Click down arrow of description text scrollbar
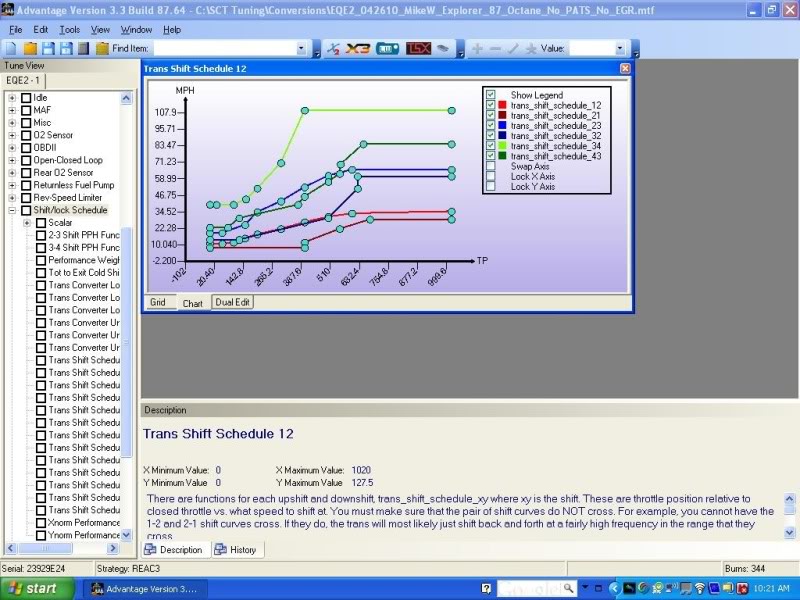 pyautogui.click(x=789, y=532)
